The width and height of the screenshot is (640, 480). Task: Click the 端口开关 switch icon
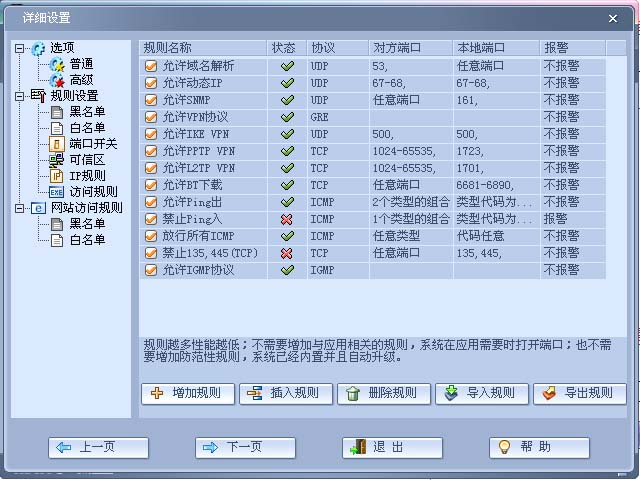pyautogui.click(x=57, y=144)
